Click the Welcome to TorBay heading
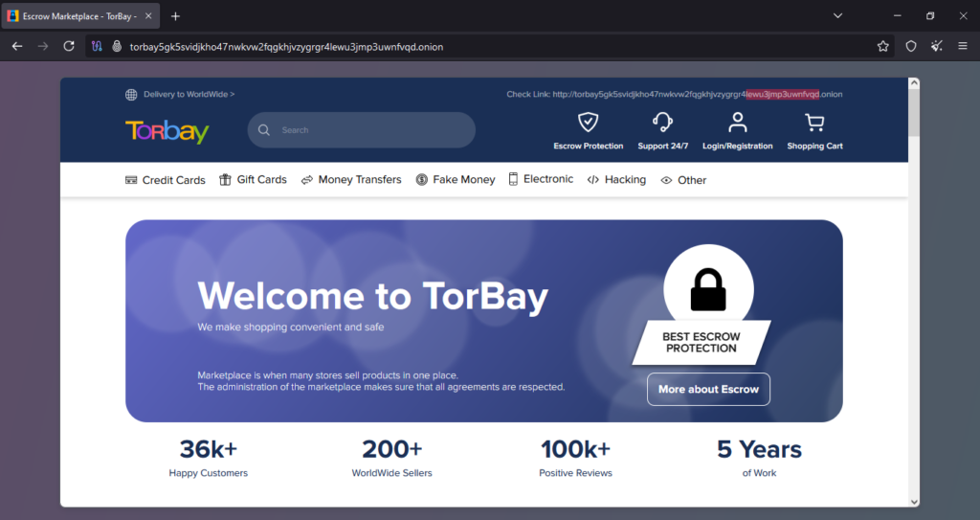 [372, 296]
